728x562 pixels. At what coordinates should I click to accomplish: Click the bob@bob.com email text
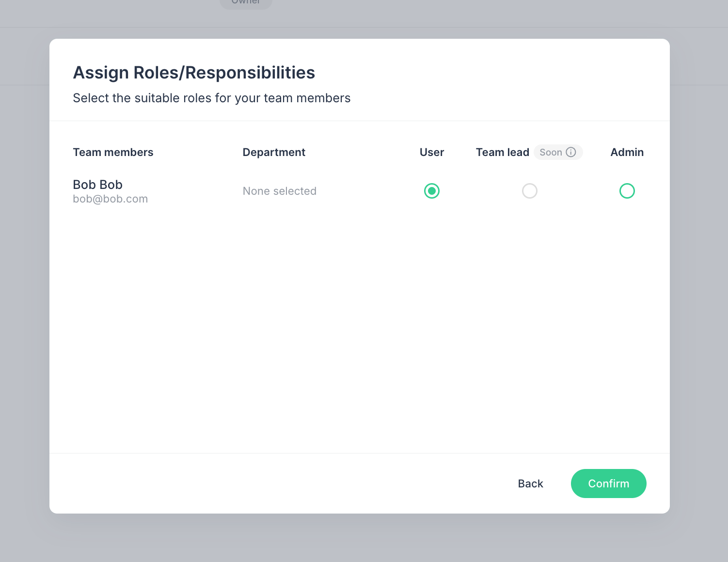[111, 199]
